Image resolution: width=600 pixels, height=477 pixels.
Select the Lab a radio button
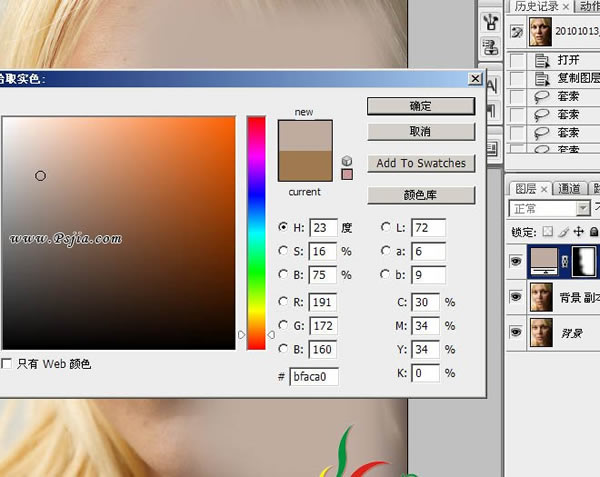click(x=385, y=251)
